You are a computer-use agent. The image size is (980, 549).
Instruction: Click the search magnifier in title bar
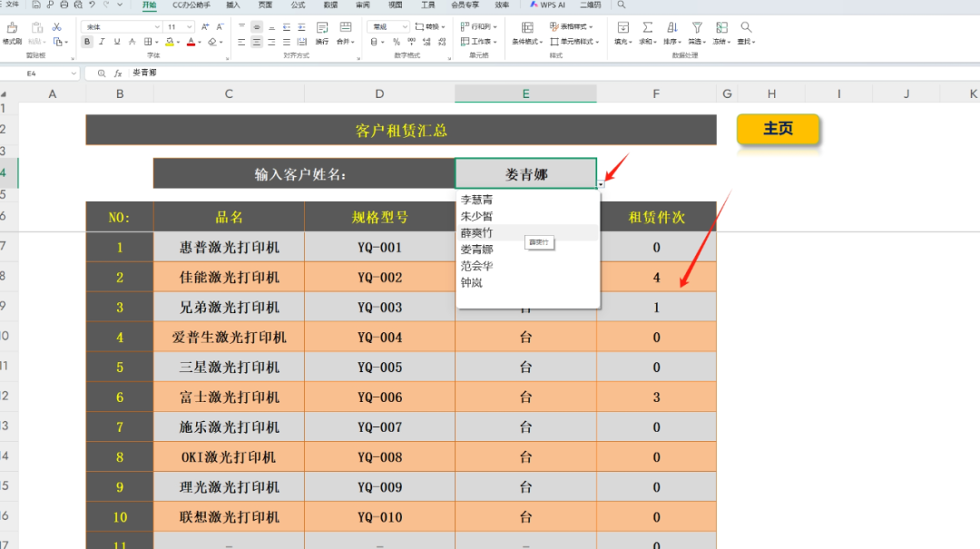point(622,5)
